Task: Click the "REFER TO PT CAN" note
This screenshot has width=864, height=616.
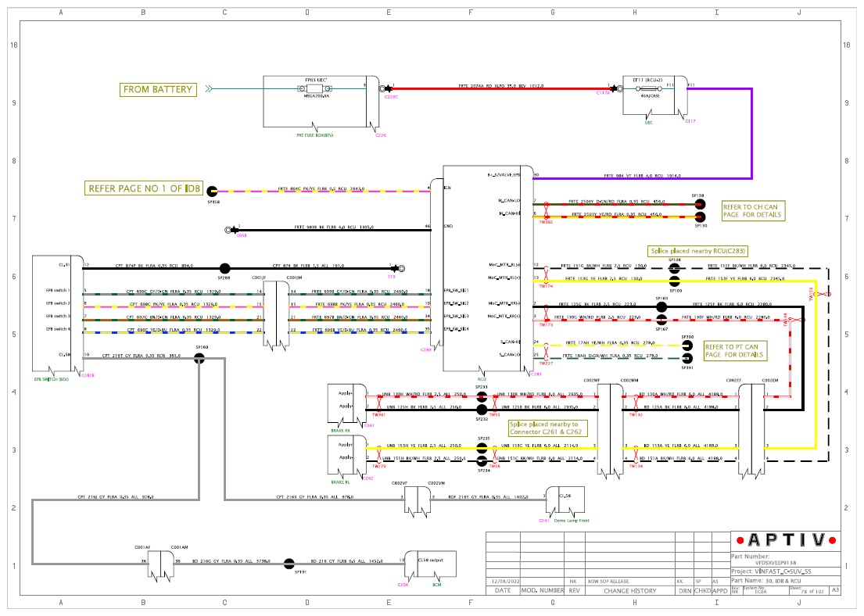Action: coord(736,351)
